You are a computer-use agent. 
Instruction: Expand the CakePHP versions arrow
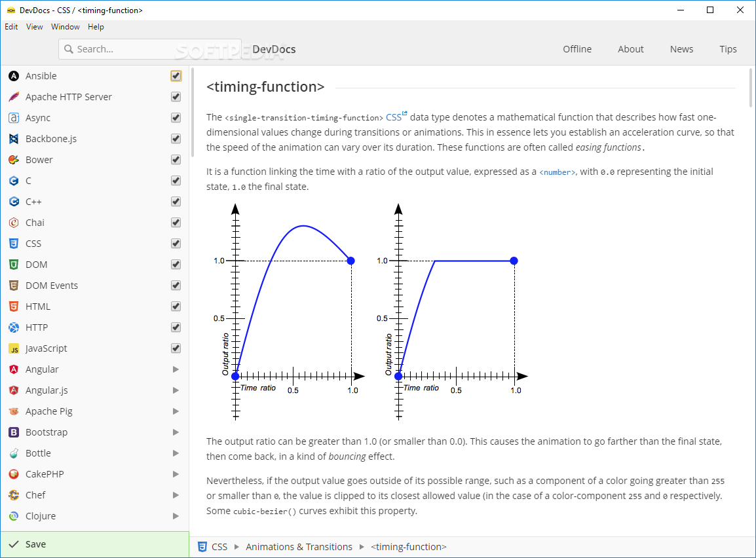pos(176,474)
